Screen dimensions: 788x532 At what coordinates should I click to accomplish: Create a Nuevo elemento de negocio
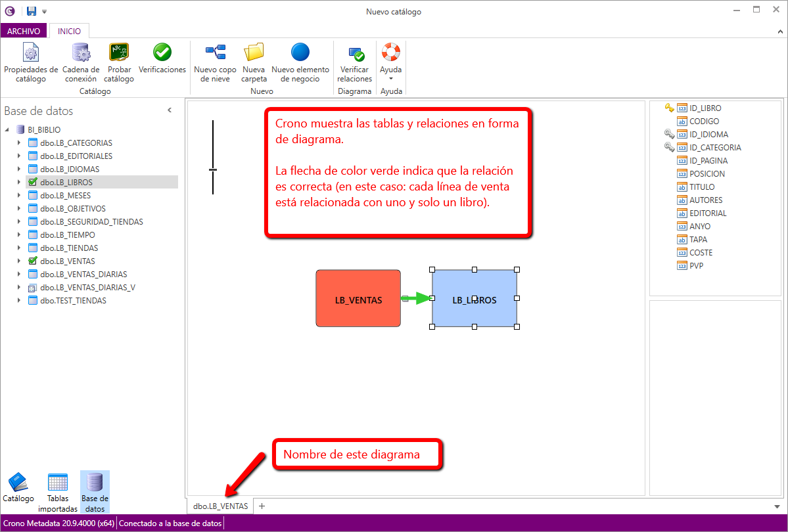pyautogui.click(x=300, y=63)
